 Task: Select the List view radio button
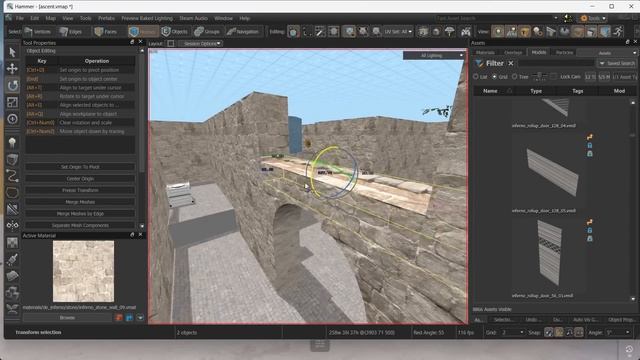[x=476, y=77]
